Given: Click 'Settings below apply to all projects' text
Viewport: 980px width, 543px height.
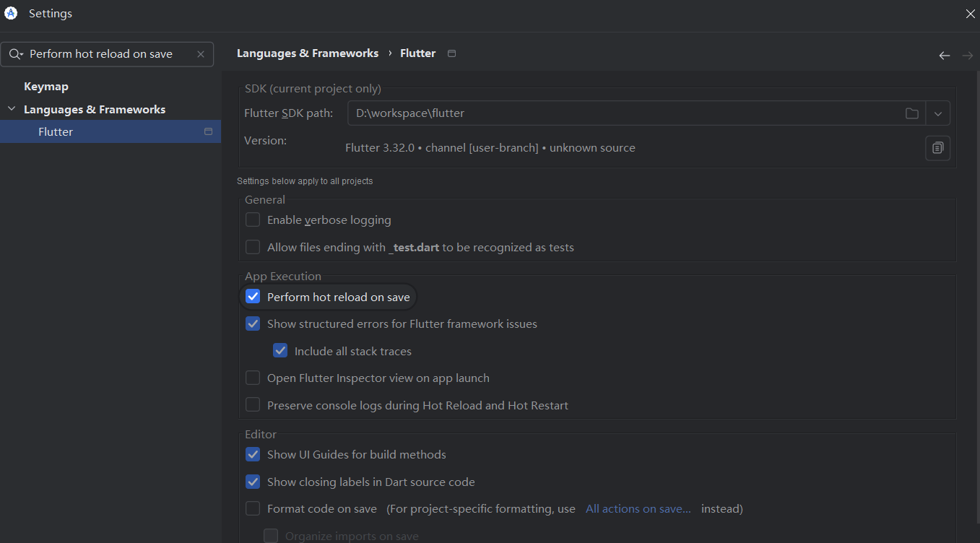Looking at the screenshot, I should pyautogui.click(x=305, y=181).
